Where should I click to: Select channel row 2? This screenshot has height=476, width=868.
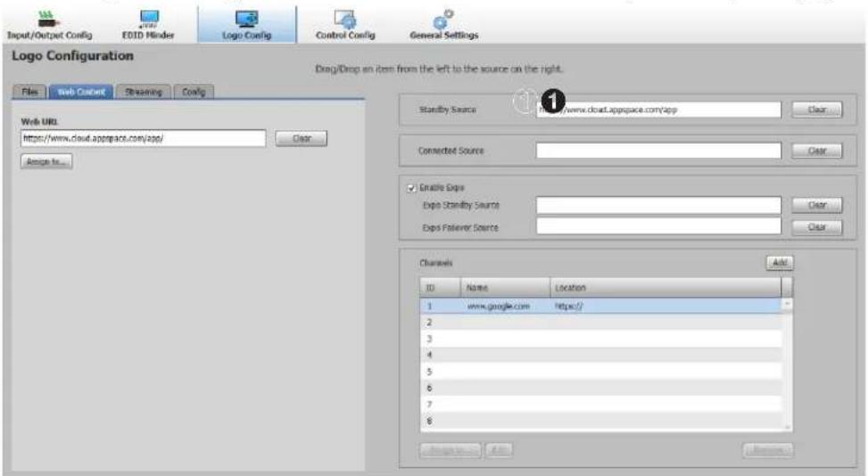(x=601, y=323)
